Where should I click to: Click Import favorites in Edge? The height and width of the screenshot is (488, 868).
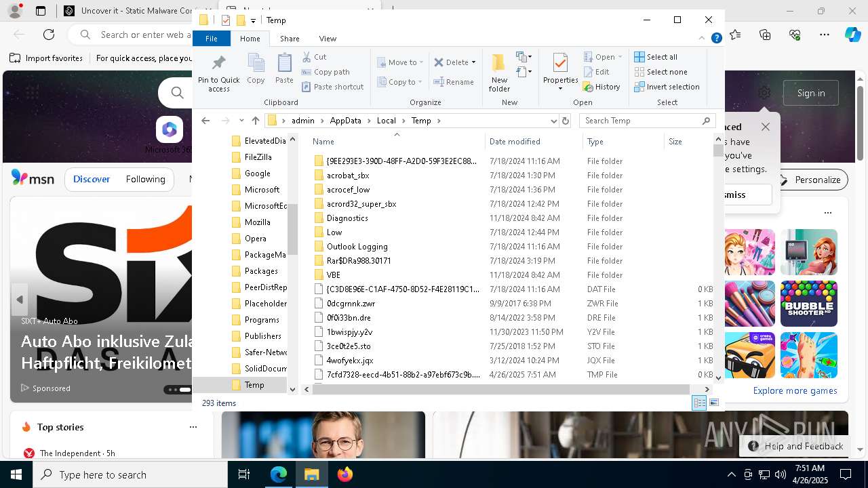click(x=46, y=58)
